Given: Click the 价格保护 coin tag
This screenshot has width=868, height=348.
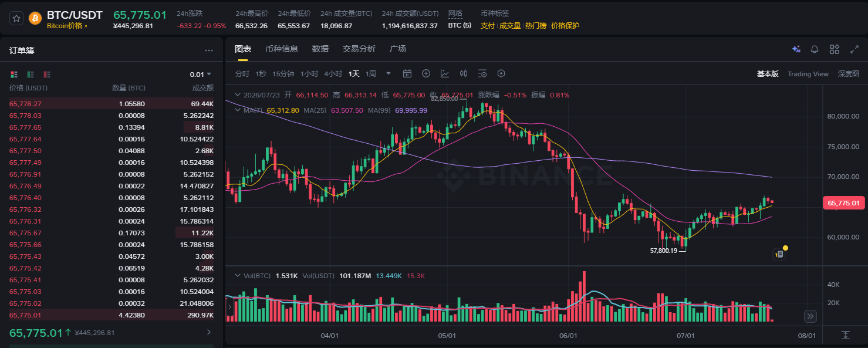Looking at the screenshot, I should pyautogui.click(x=565, y=26).
